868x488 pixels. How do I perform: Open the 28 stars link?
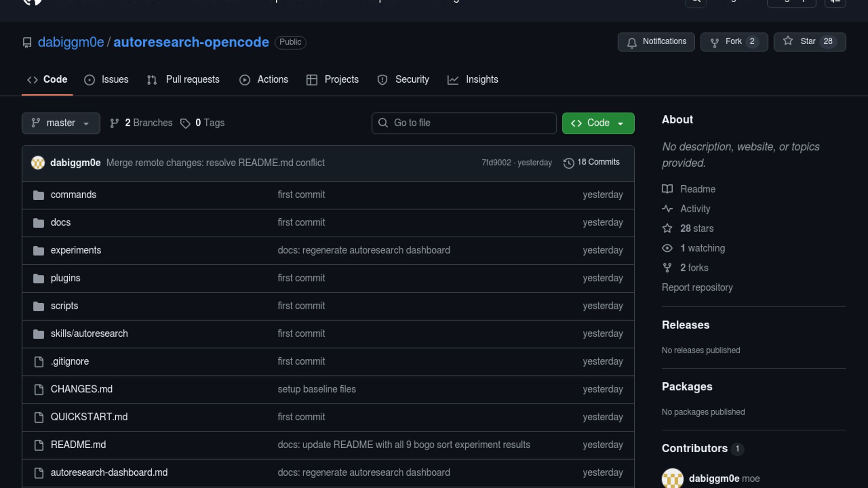point(696,229)
